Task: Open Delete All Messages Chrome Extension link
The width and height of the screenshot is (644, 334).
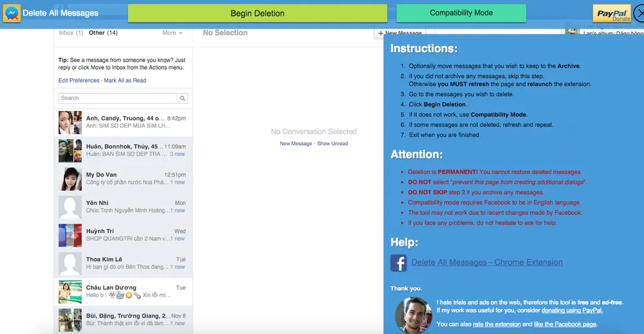Action: coord(487,262)
